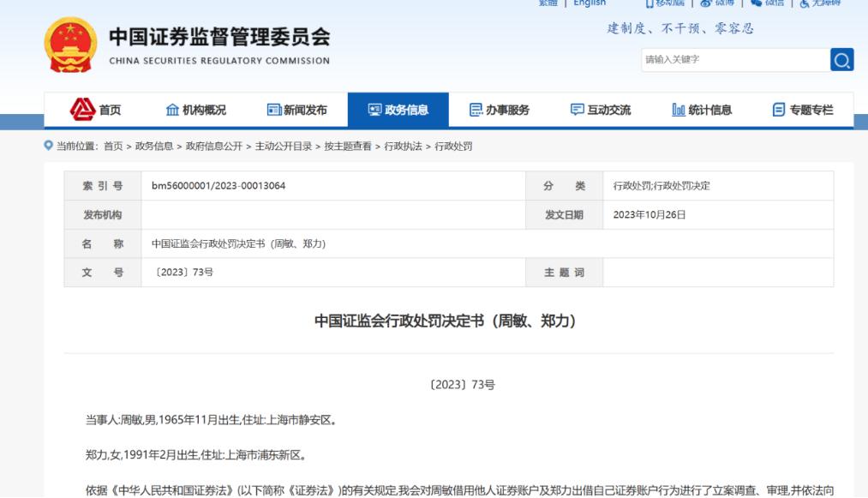Click the paragraph starting 当事人:周敏
Screen dimensions: 868x498
pos(211,420)
